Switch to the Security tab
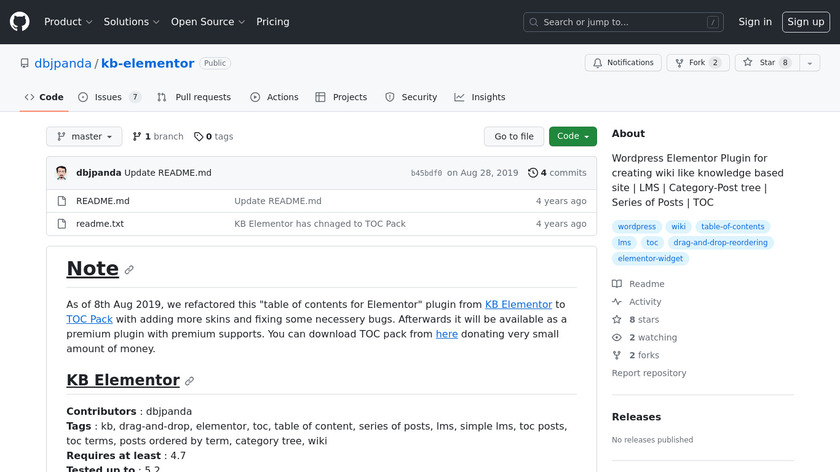 pyautogui.click(x=411, y=97)
